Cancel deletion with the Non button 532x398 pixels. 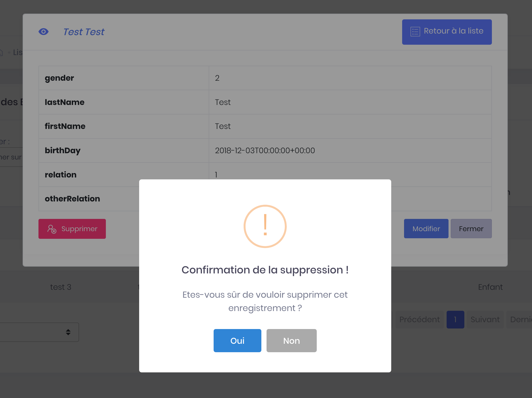point(291,340)
